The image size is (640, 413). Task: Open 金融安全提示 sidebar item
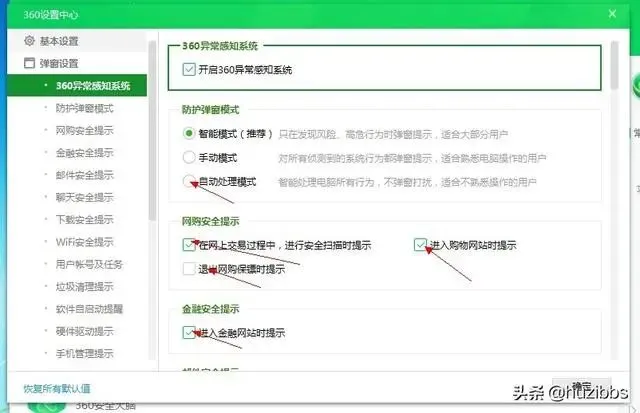coord(84,153)
